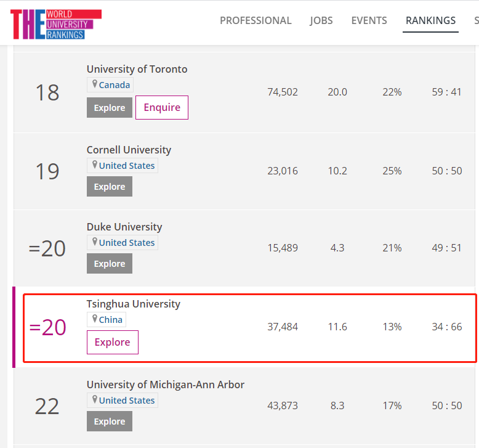
Task: Click Duke's United States location pin icon
Action: (x=95, y=242)
